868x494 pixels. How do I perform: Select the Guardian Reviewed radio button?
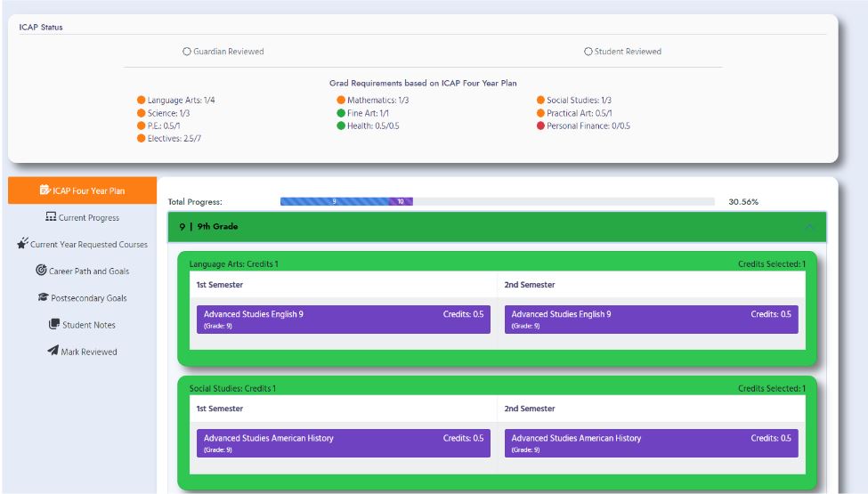(x=187, y=52)
